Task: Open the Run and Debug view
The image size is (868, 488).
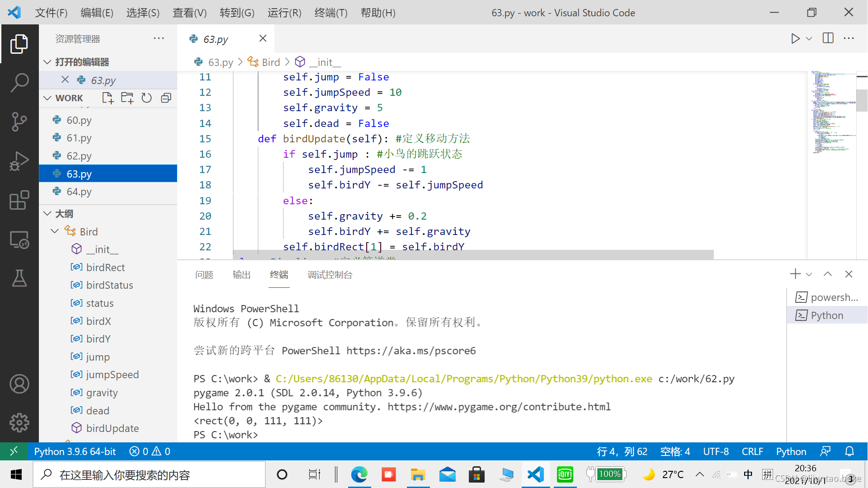Action: [x=19, y=161]
